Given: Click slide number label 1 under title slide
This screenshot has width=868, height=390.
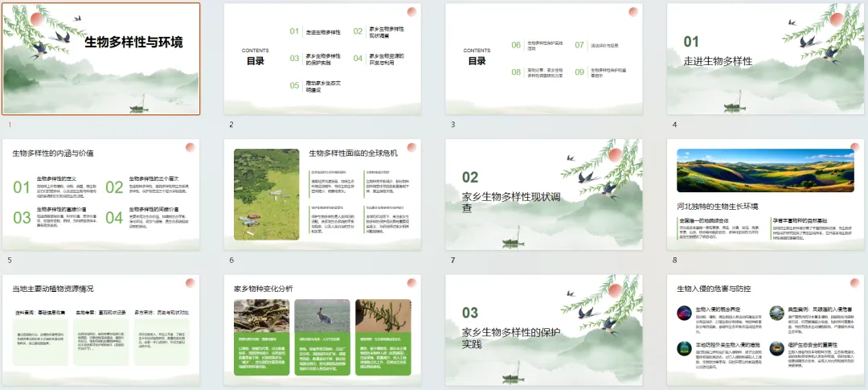Looking at the screenshot, I should (10, 125).
